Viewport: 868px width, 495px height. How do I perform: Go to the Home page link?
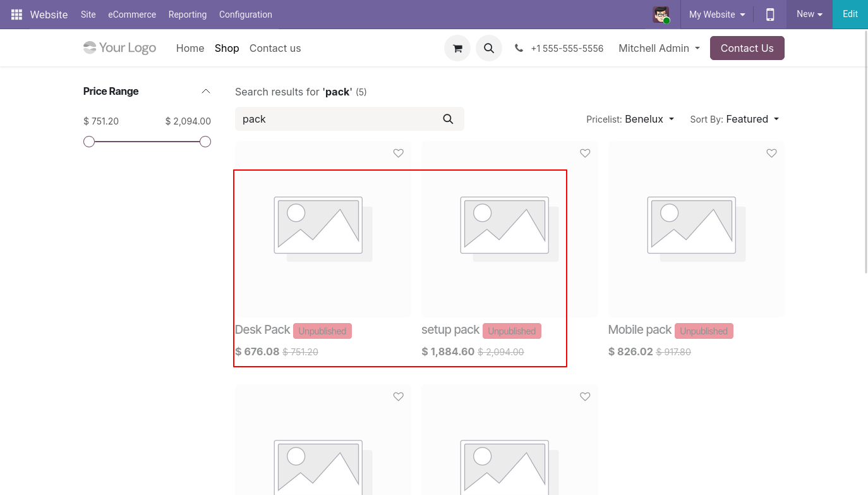click(190, 48)
